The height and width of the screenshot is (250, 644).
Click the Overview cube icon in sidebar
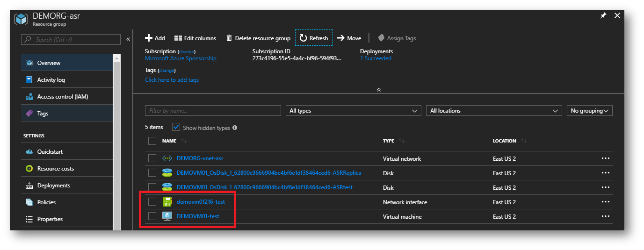(x=29, y=63)
